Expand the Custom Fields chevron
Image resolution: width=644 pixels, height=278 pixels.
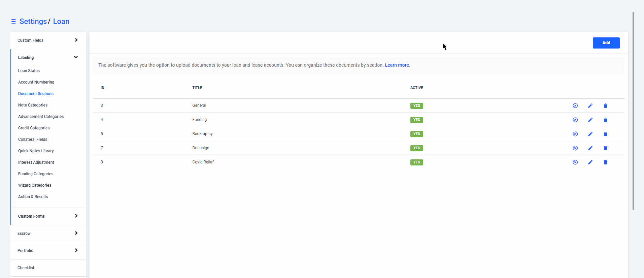coord(76,40)
